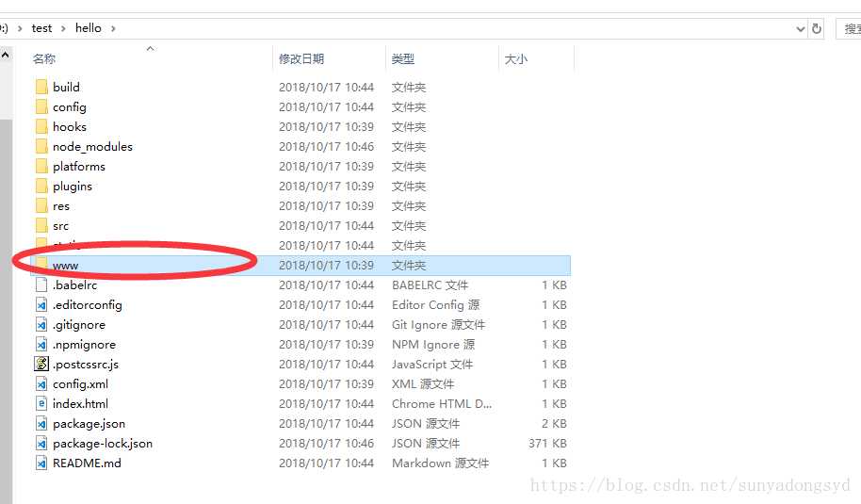Viewport: 861px width, 504px height.
Task: Click the Git Ignore 源文件 type cell
Action: (x=439, y=324)
